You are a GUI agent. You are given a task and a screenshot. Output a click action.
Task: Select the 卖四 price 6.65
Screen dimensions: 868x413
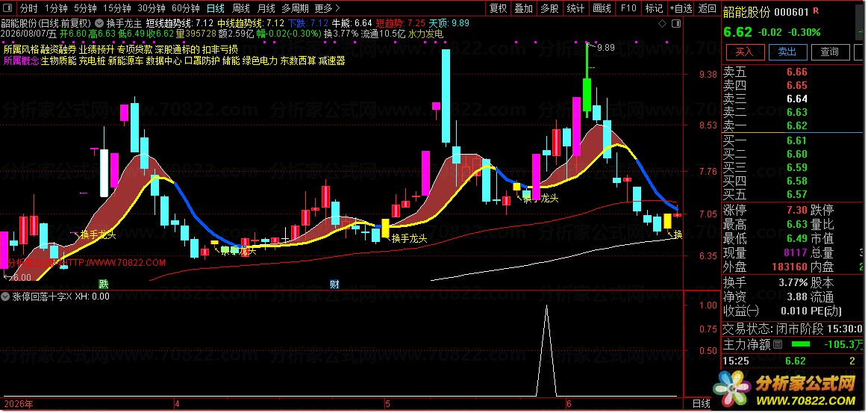point(796,85)
